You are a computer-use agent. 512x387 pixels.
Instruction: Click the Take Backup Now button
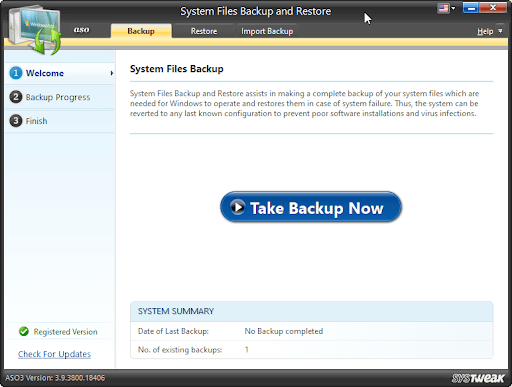click(x=311, y=207)
